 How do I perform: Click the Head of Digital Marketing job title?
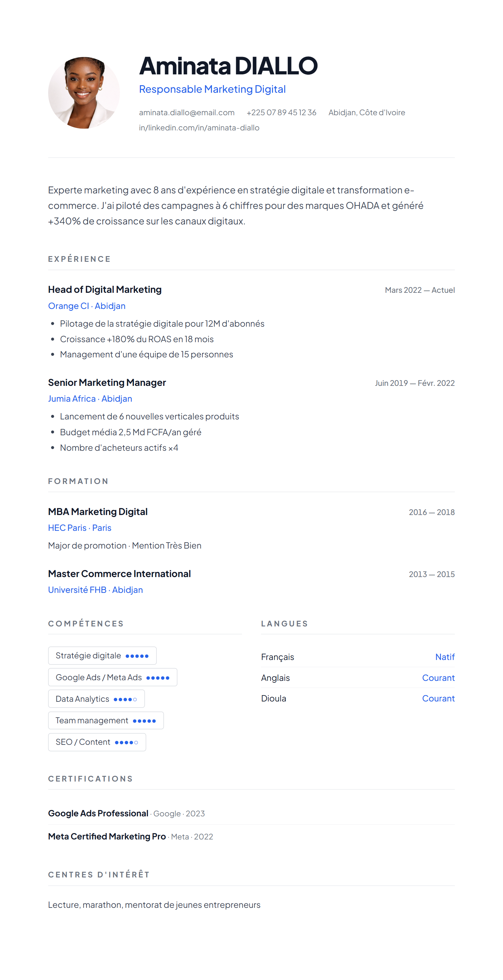pos(105,290)
